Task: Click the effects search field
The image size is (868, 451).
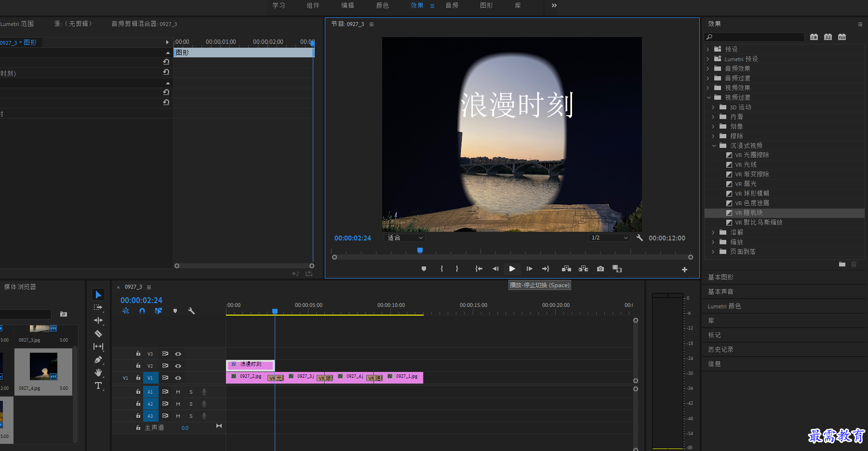Action: click(754, 37)
